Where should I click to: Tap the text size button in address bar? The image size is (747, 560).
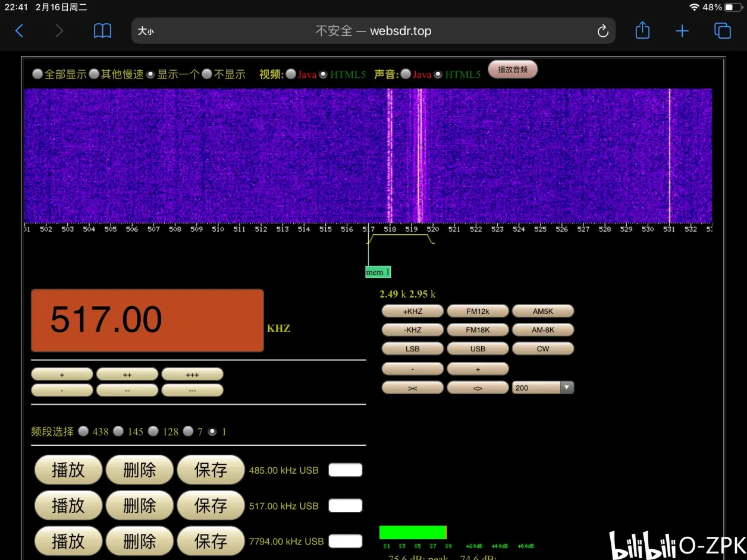tap(146, 31)
